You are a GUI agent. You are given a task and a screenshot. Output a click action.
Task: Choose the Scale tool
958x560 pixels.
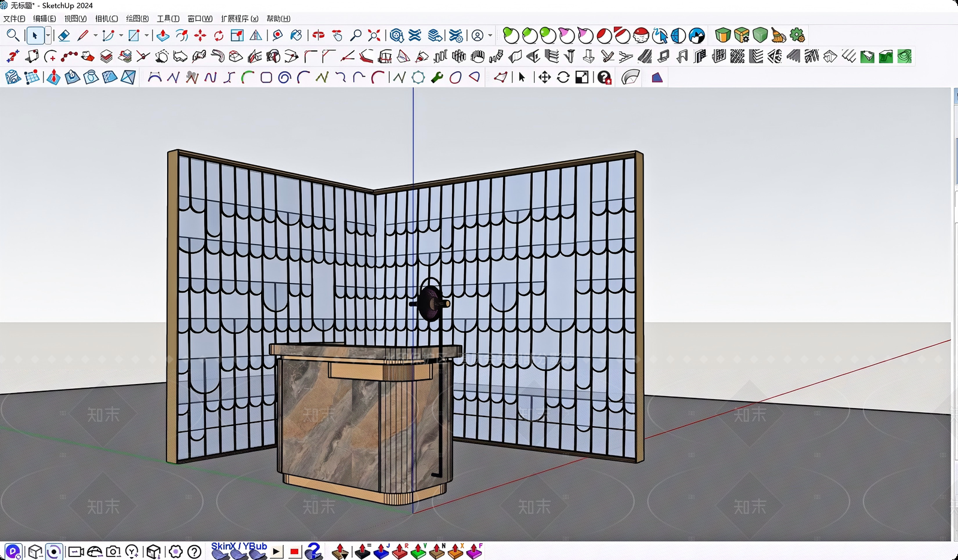237,35
